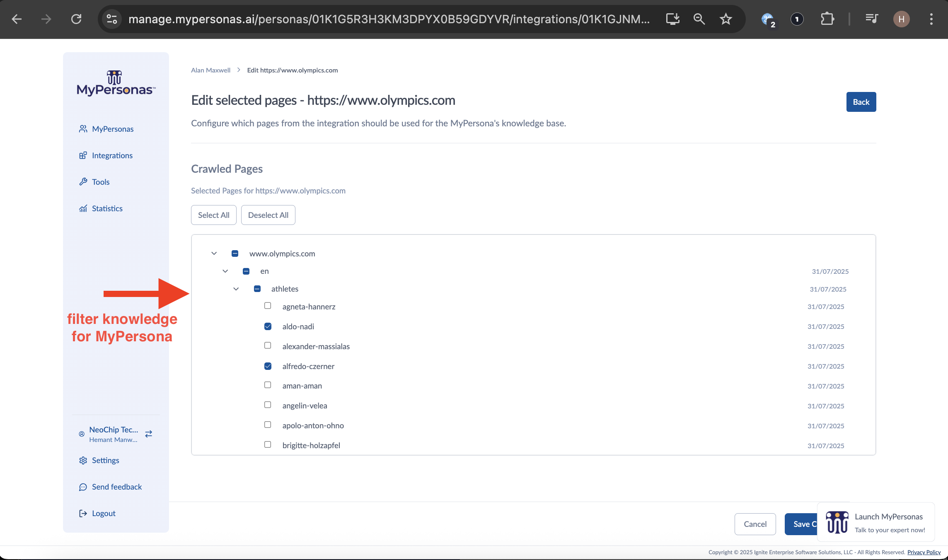Switch organization using the swap arrows icon
Image resolution: width=948 pixels, height=560 pixels.
click(x=149, y=434)
